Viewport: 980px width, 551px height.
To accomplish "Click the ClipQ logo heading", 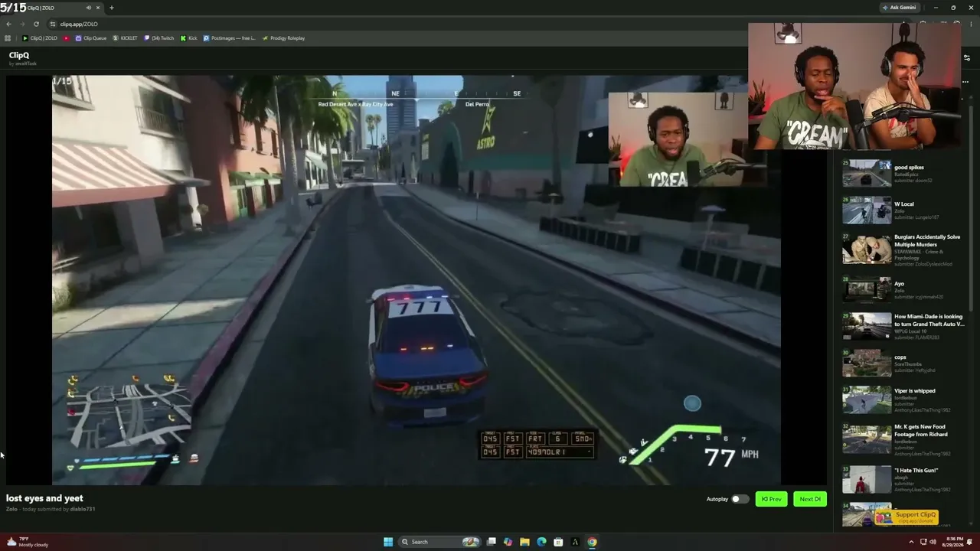I will [19, 55].
